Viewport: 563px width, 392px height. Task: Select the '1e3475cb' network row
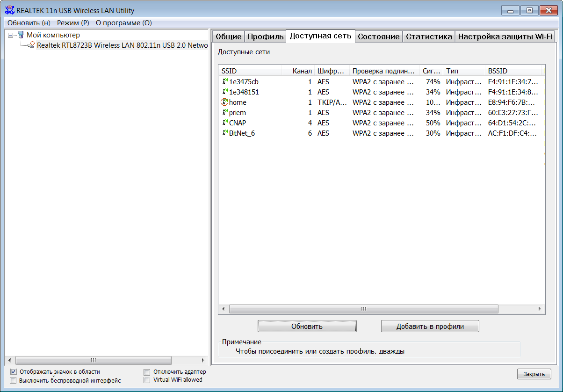coord(381,82)
